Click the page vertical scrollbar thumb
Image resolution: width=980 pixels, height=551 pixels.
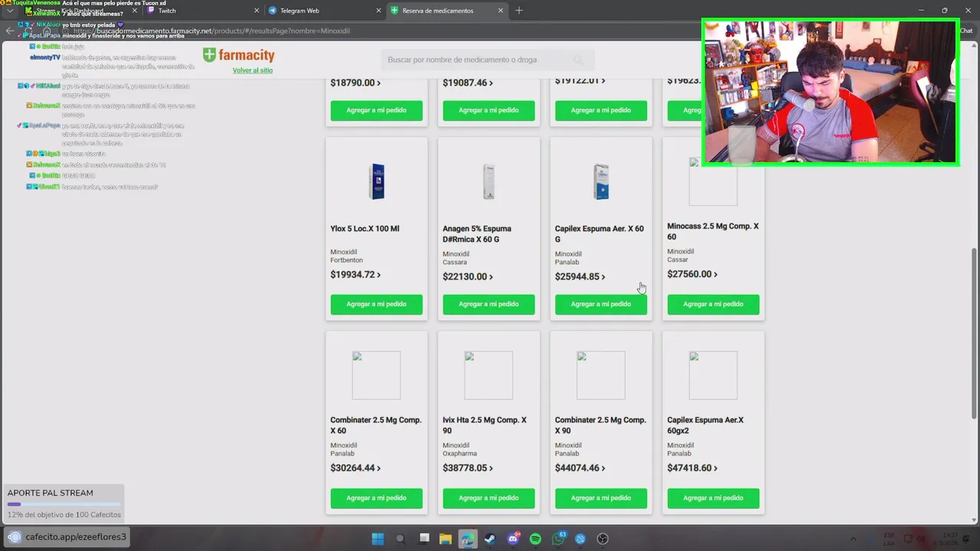(974, 333)
